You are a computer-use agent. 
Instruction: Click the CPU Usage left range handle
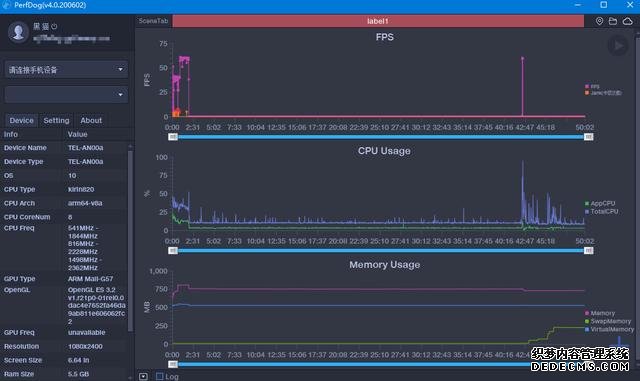tap(173, 250)
